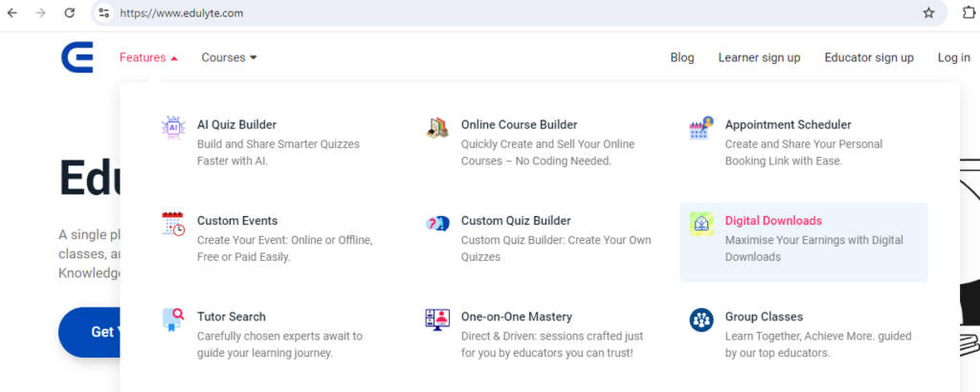Viewport: 980px width, 392px height.
Task: Click the Group Classes people icon
Action: (x=702, y=319)
